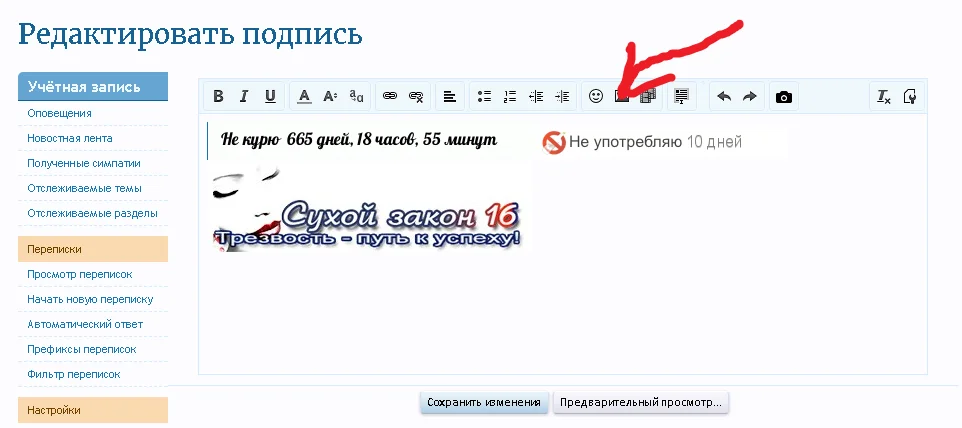
Task: Increase indent of the text
Action: click(x=562, y=96)
